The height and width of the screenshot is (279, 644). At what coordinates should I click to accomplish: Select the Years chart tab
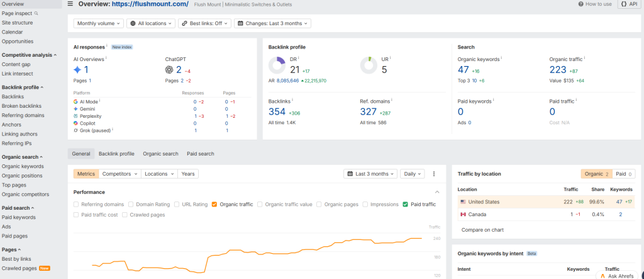[188, 174]
